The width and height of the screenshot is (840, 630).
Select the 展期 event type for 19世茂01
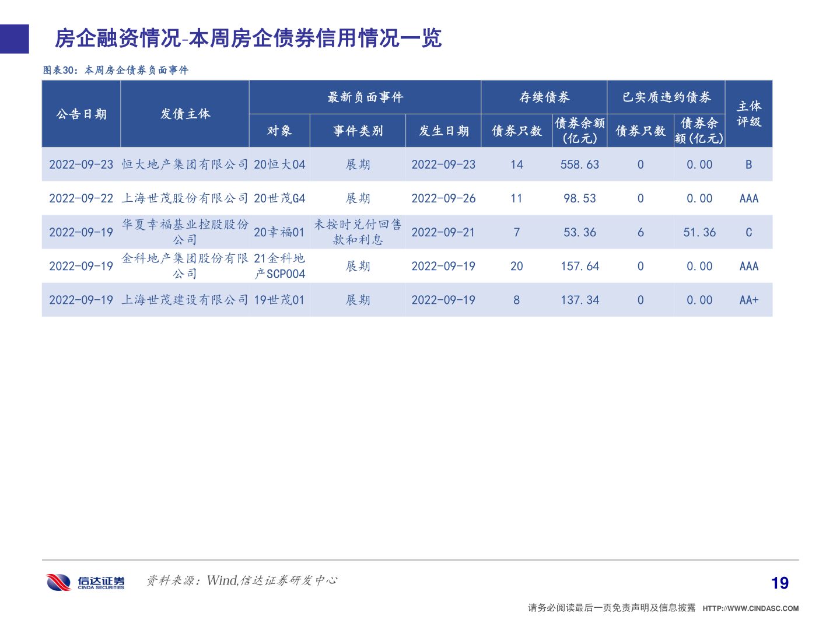358,300
